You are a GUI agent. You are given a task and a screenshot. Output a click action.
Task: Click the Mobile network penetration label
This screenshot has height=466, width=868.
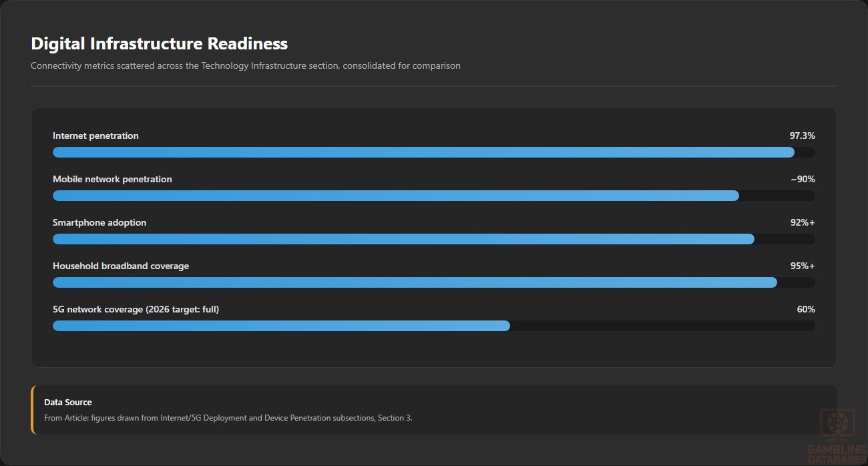[x=112, y=179]
